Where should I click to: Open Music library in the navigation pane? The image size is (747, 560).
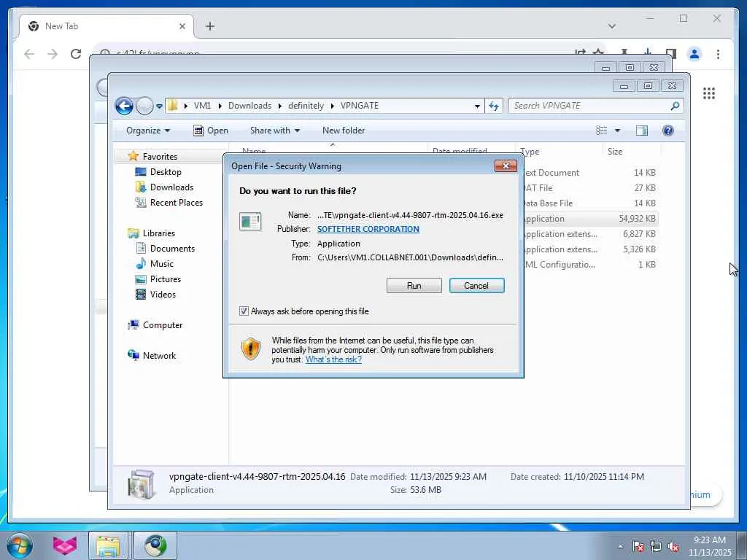[x=161, y=264]
